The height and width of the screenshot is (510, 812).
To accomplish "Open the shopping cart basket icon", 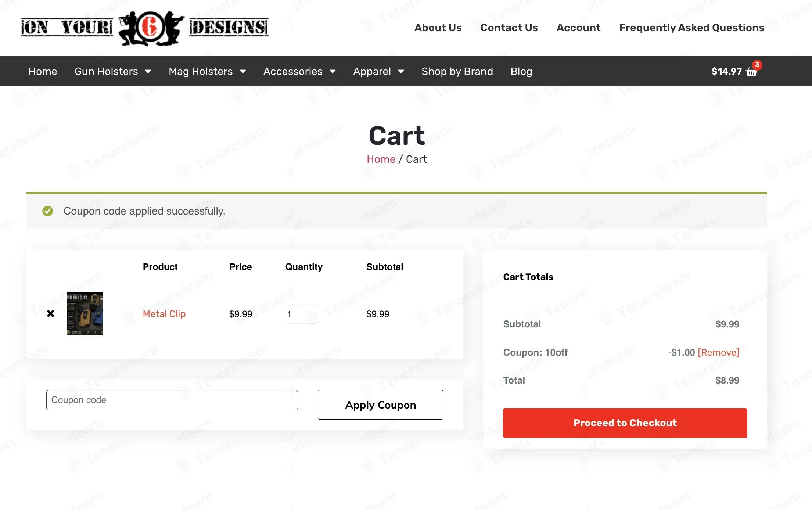I will coord(751,72).
